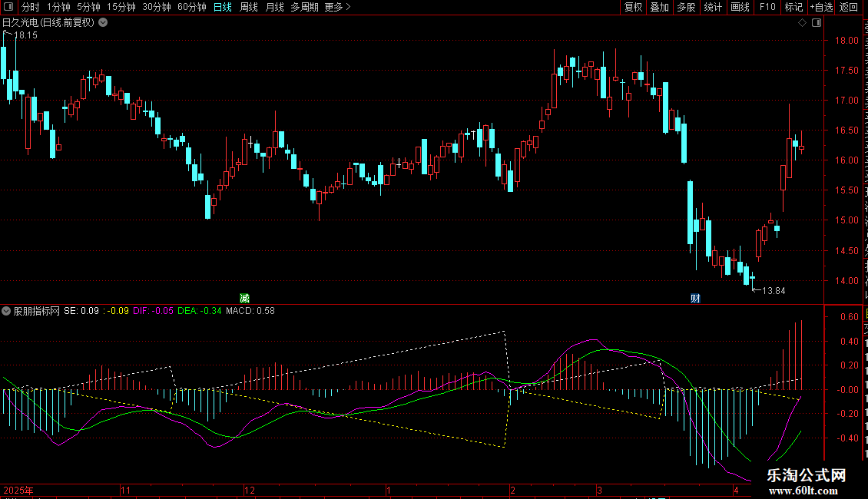Switch to 周线 weekly chart
The image size is (868, 499).
[249, 7]
